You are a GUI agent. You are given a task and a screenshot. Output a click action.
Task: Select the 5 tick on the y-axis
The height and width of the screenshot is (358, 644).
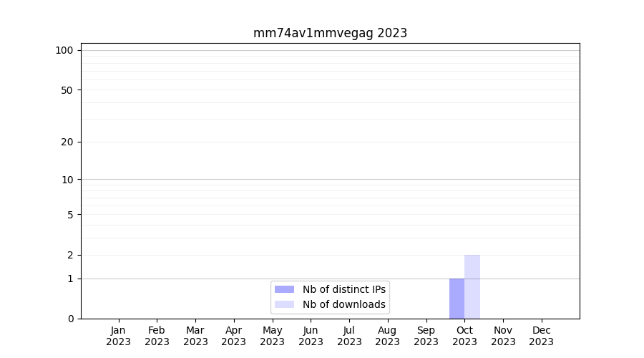[69, 215]
